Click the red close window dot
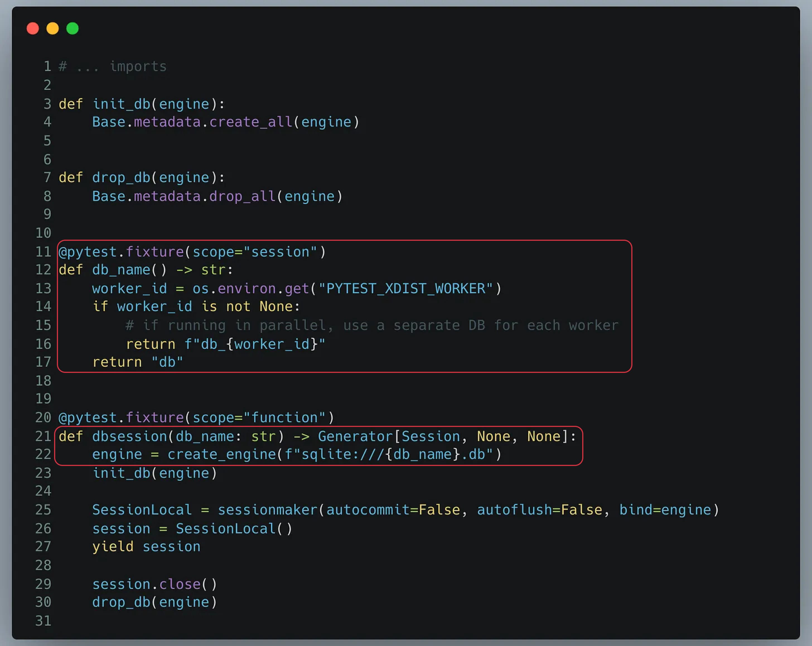This screenshot has width=812, height=646. click(33, 29)
